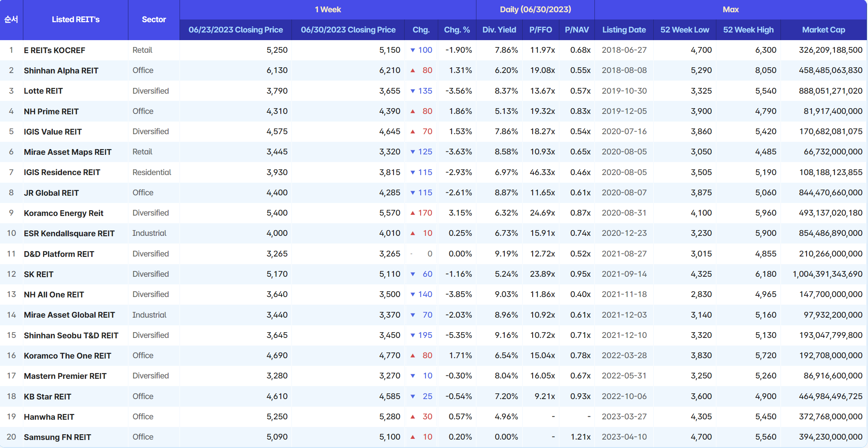Image resolution: width=868 pixels, height=448 pixels.
Task: Click the Listed REIT's header
Action: tap(76, 19)
